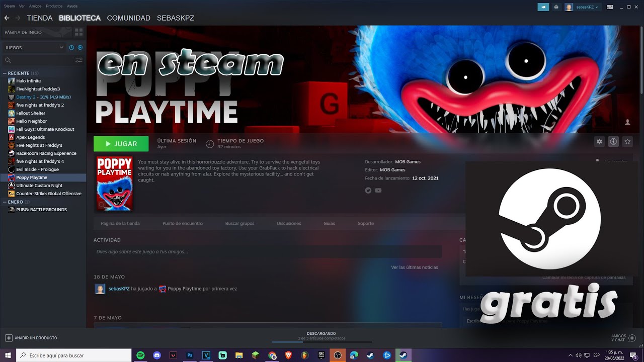
Task: Go back with the left arrow
Action: tap(7, 18)
